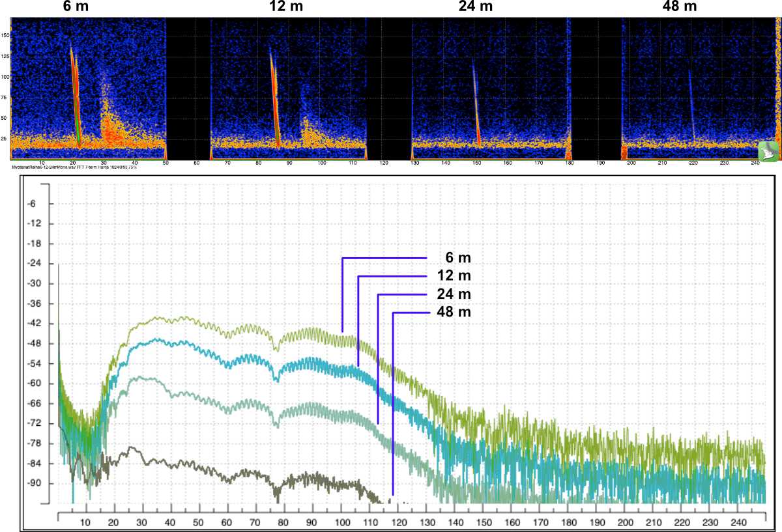Image resolution: width=782 pixels, height=532 pixels.
Task: Click the '48 m' legend label in the spectrum plot
Action: coord(450,313)
